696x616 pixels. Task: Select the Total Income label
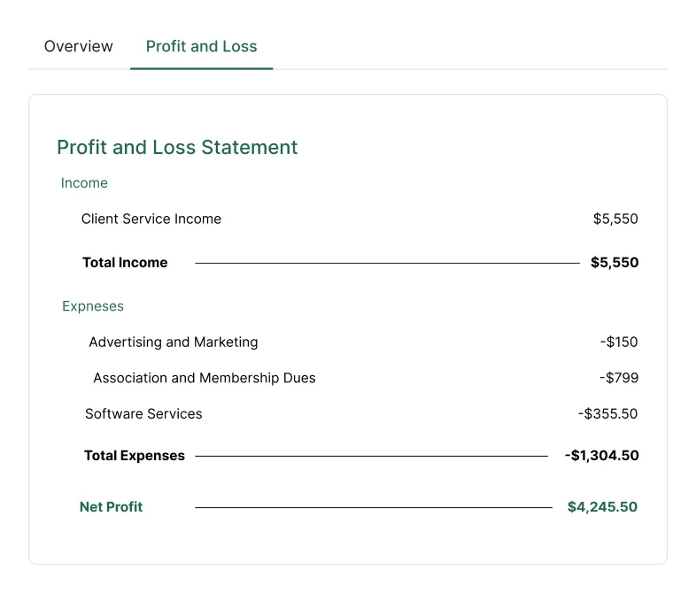(125, 262)
